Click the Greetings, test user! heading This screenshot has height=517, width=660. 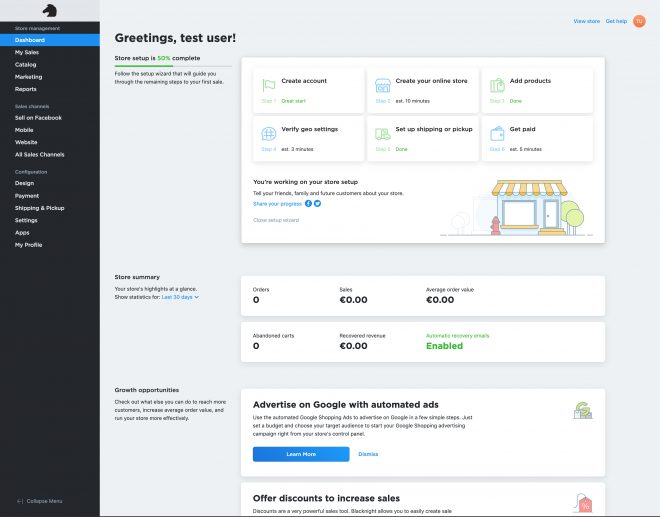175,38
